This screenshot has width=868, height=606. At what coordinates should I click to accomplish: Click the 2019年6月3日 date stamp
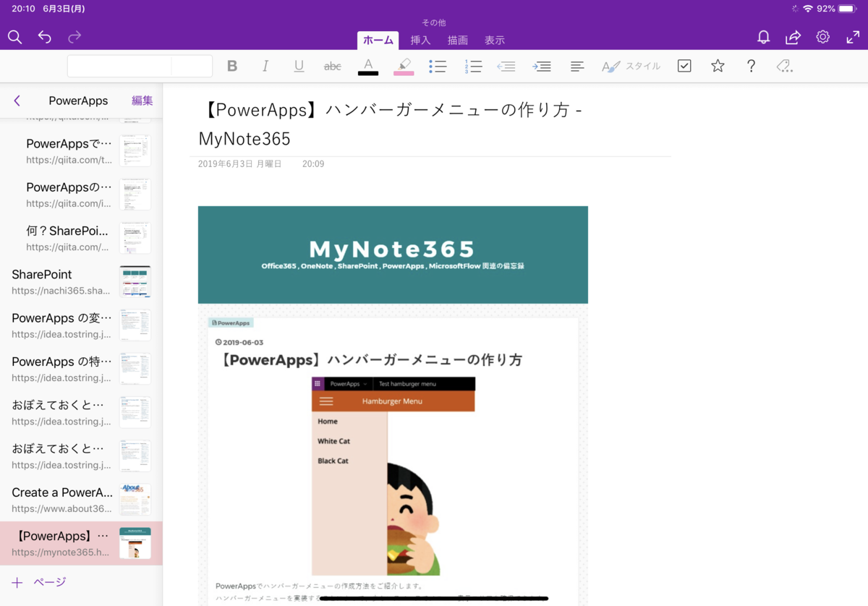[x=239, y=164]
